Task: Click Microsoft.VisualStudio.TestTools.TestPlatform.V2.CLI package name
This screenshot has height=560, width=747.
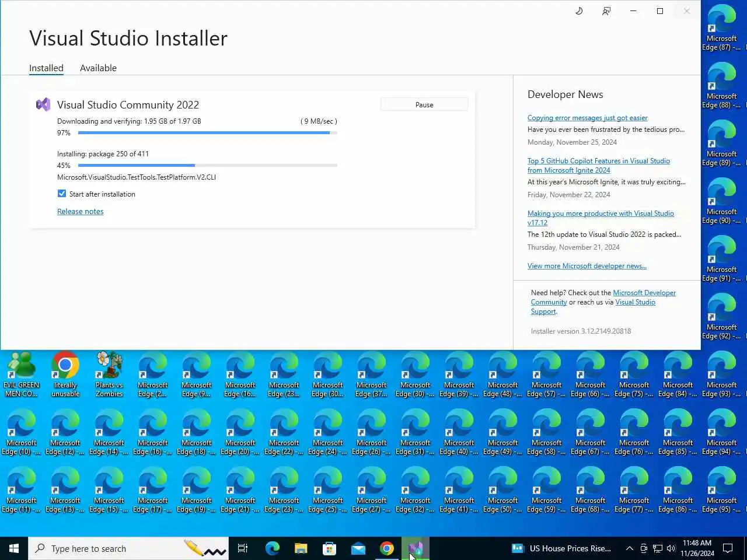Action: [x=137, y=177]
